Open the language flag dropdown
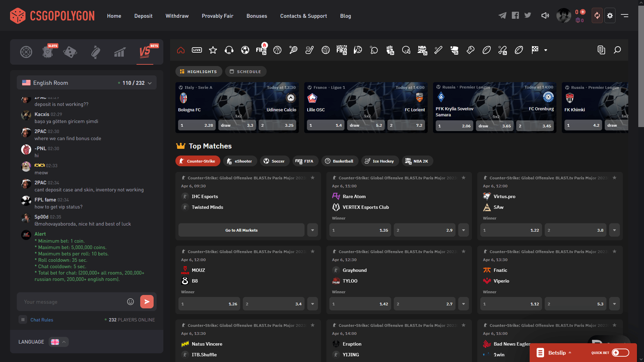This screenshot has width=644, height=362. pyautogui.click(x=59, y=342)
